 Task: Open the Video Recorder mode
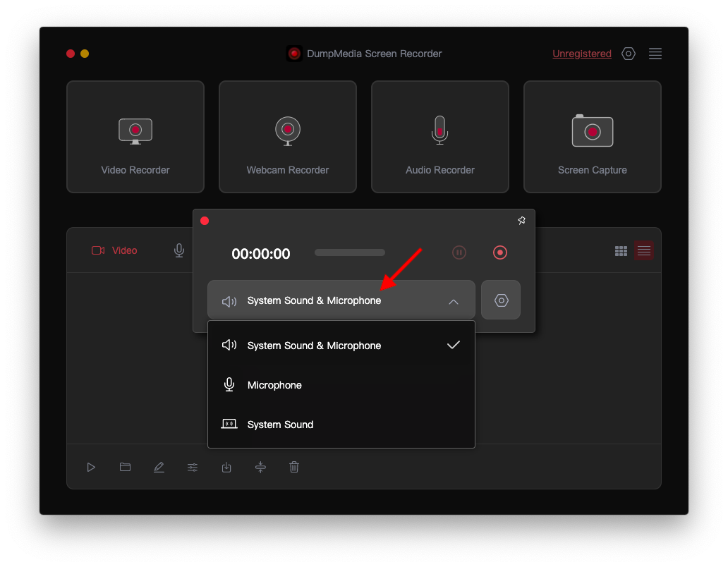pyautogui.click(x=135, y=136)
